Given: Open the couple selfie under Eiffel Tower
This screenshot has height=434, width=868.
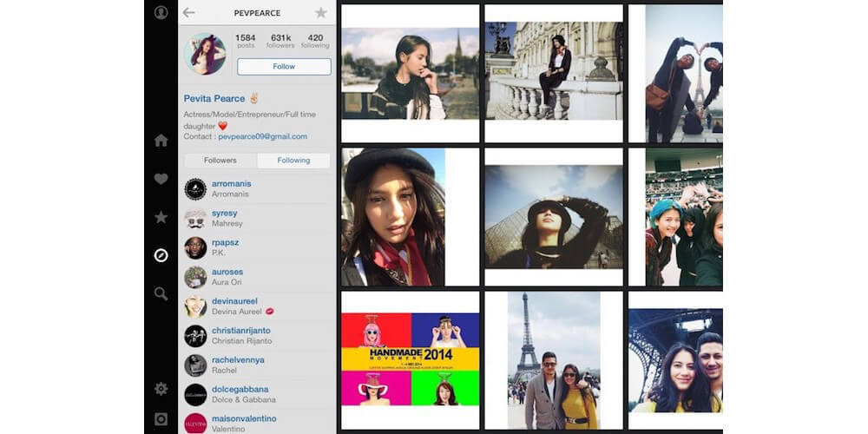Looking at the screenshot, I should click(675, 360).
